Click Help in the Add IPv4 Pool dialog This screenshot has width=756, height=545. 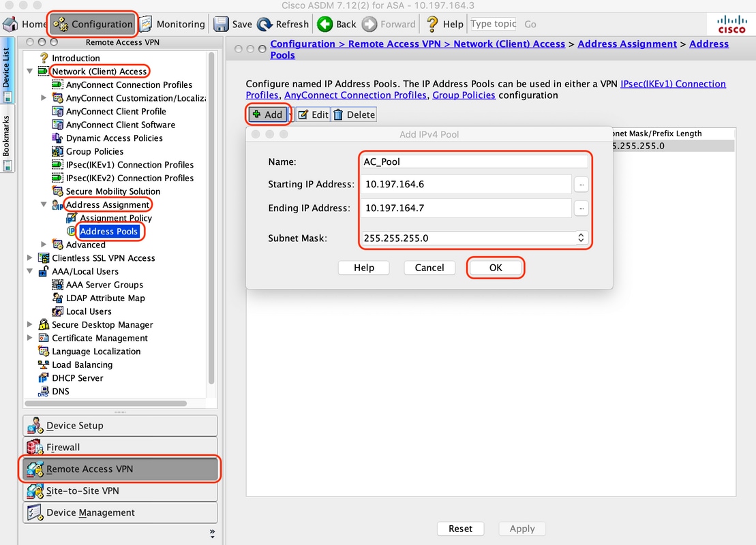click(363, 268)
